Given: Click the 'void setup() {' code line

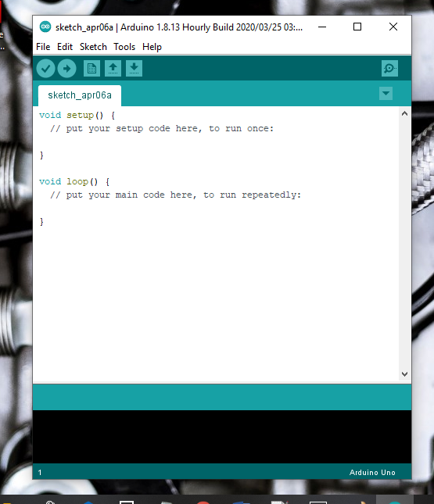Looking at the screenshot, I should point(77,116).
